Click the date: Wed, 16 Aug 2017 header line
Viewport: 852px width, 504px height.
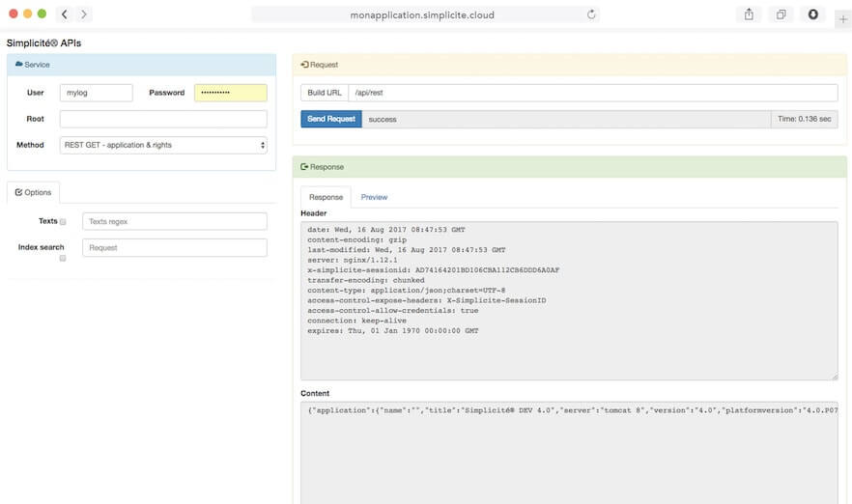click(386, 230)
